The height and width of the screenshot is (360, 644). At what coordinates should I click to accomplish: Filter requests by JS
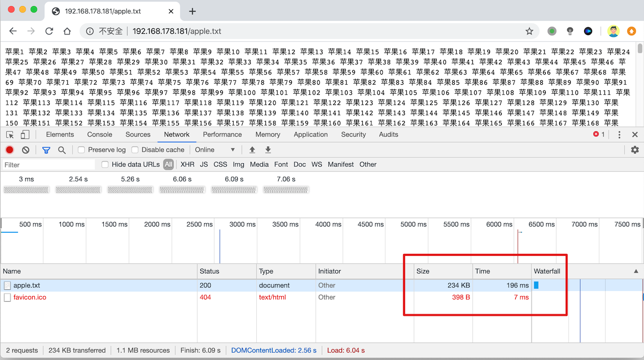[x=204, y=164]
